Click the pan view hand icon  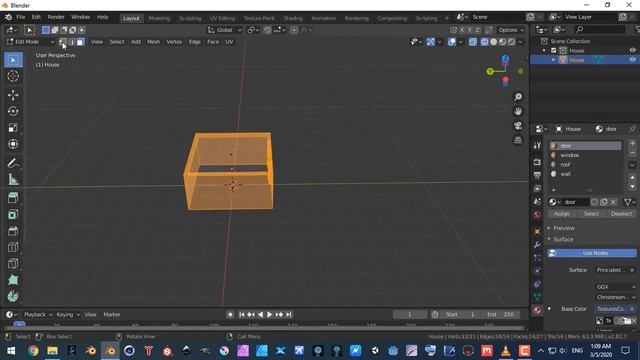518,111
